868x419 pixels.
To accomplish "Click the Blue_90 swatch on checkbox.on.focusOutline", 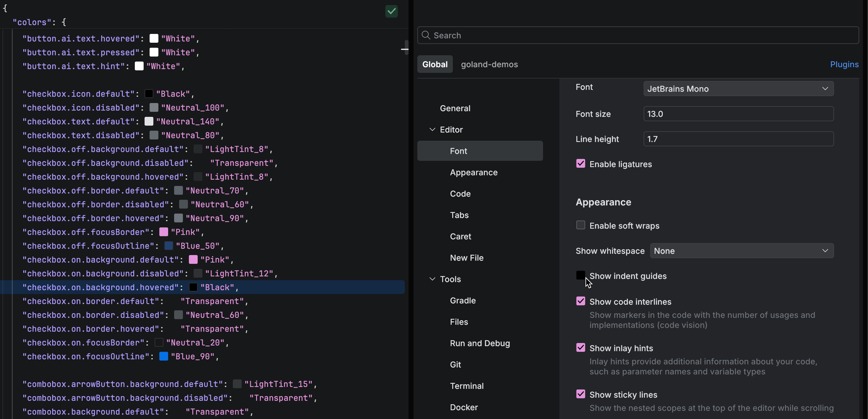I will point(164,357).
